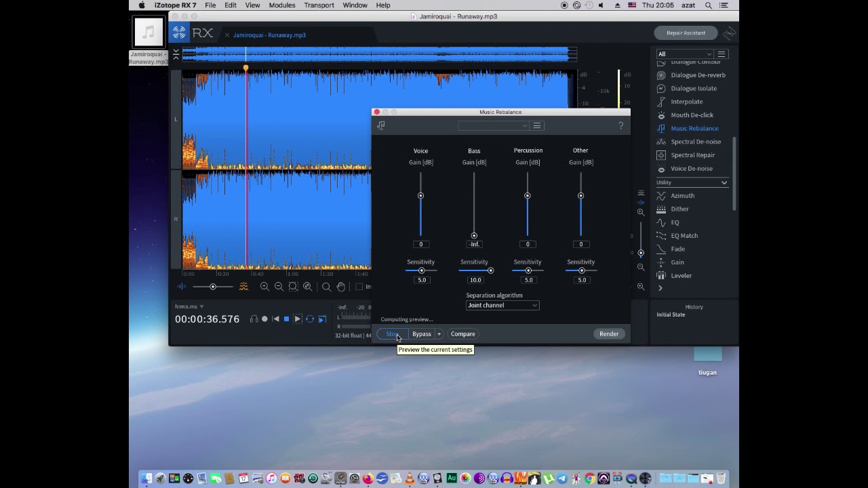Screen dimensions: 868x488
Task: Open the Dither utility module
Action: (x=673, y=209)
